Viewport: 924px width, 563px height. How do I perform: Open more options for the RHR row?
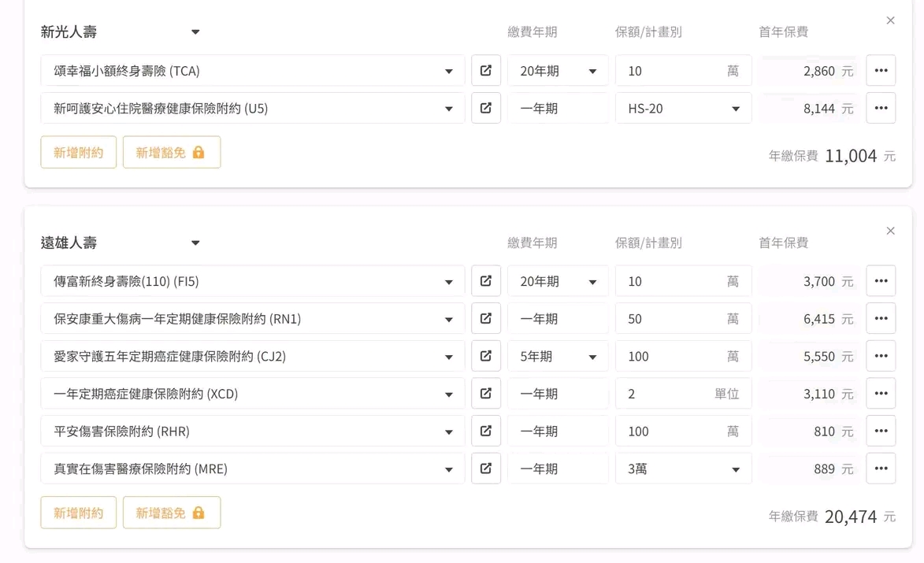pos(881,431)
